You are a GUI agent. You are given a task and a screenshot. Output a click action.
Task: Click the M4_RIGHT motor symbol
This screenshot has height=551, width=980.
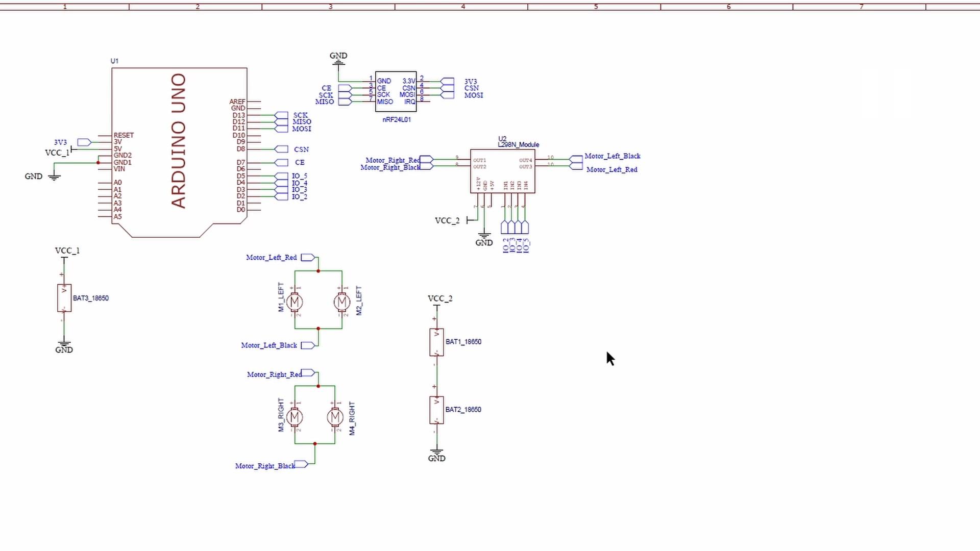click(x=334, y=417)
